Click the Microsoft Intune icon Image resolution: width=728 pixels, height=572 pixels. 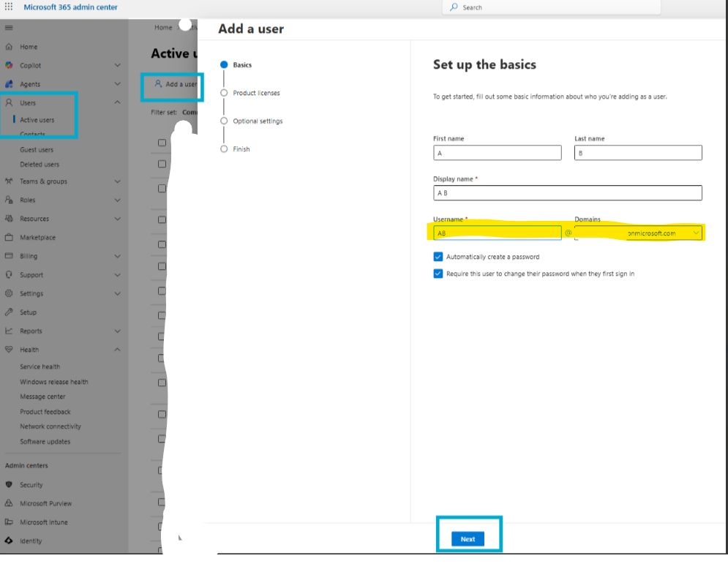coord(9,522)
